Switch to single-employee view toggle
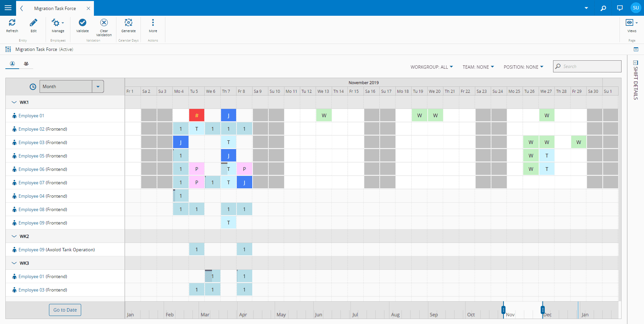This screenshot has height=324, width=644. (x=12, y=64)
